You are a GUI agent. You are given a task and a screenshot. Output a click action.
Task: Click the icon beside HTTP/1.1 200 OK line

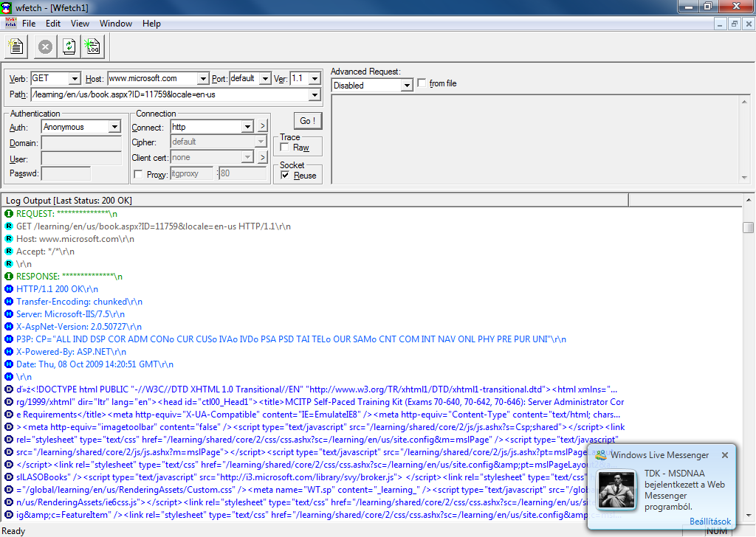(x=9, y=288)
